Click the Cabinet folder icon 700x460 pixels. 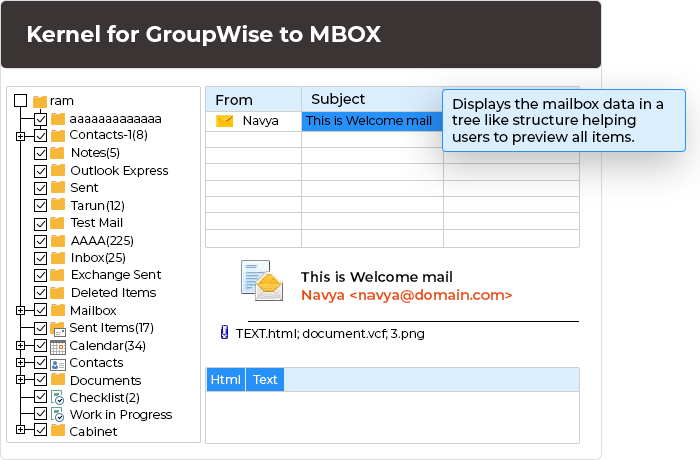(58, 431)
